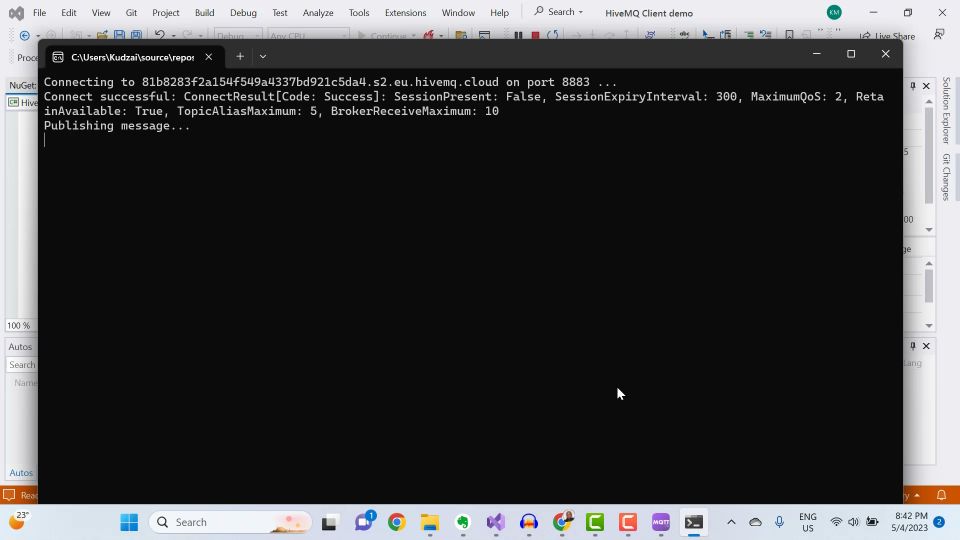Open the Extensions menu
The width and height of the screenshot is (960, 540).
[405, 13]
